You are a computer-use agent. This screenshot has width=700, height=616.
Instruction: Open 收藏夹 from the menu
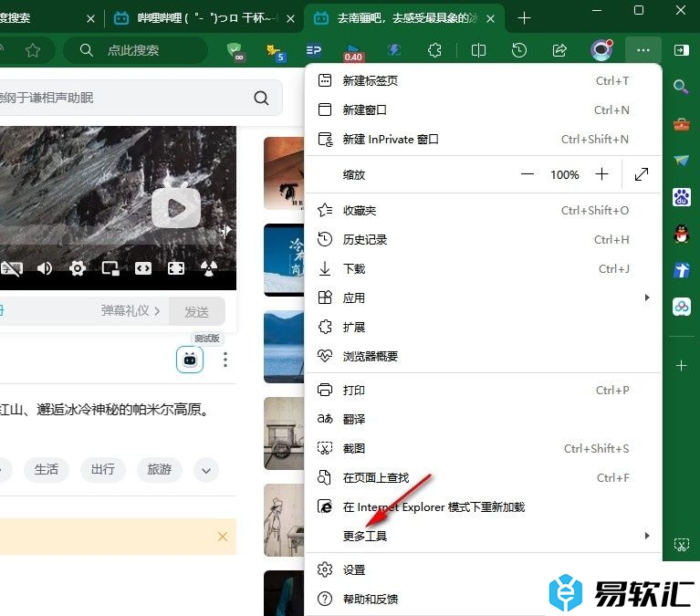click(483, 210)
